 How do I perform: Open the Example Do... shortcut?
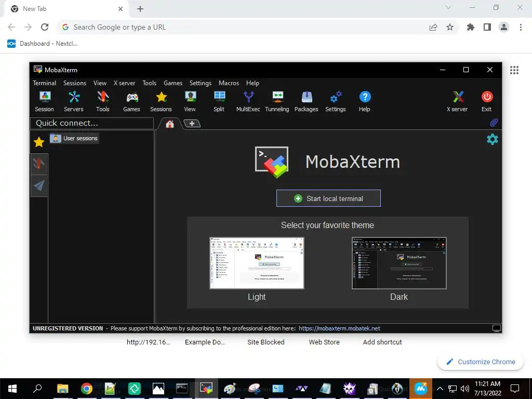point(205,342)
